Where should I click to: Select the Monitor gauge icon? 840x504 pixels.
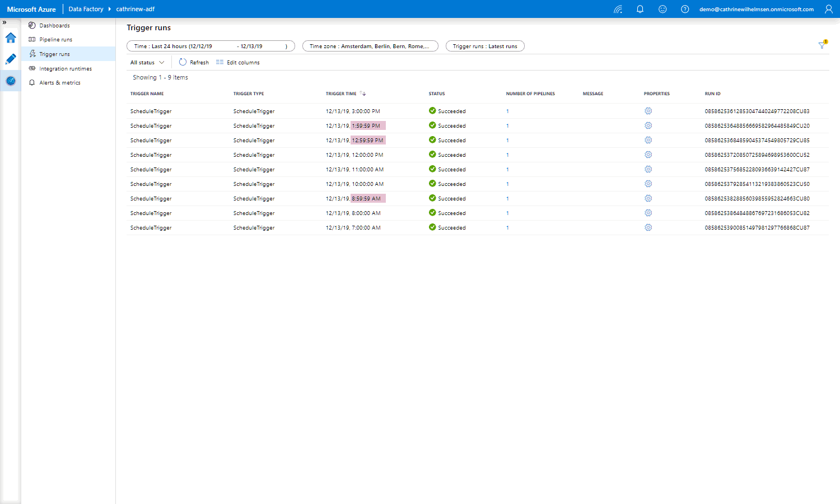tap(11, 81)
